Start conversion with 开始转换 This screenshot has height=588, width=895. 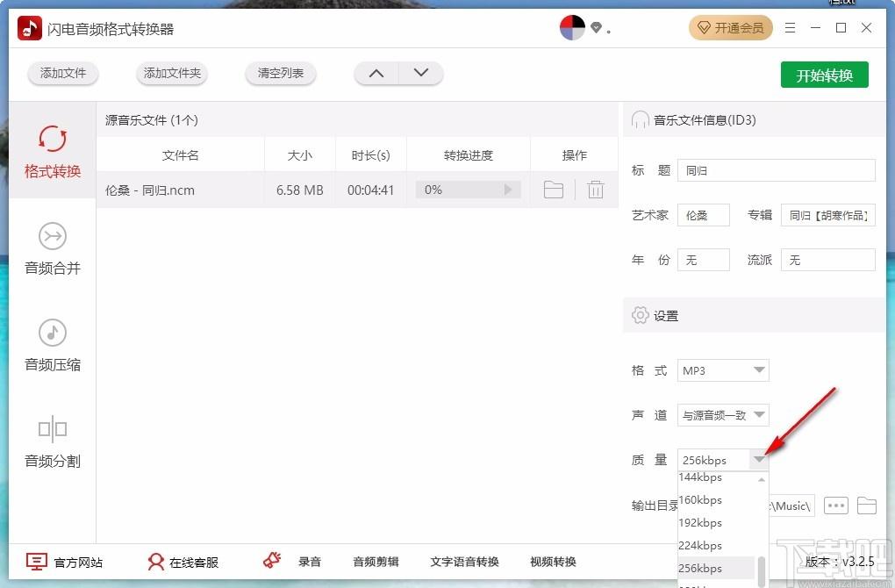tap(824, 75)
